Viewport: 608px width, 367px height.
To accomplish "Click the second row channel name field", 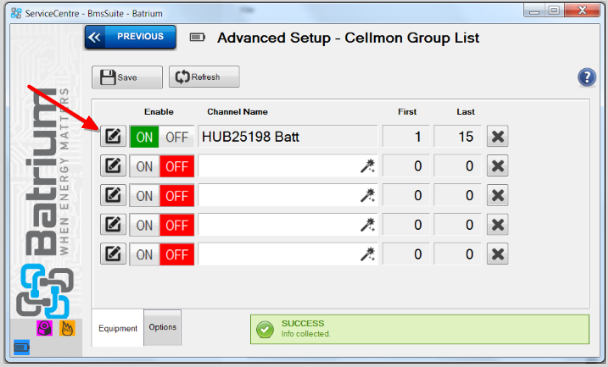I will click(288, 166).
